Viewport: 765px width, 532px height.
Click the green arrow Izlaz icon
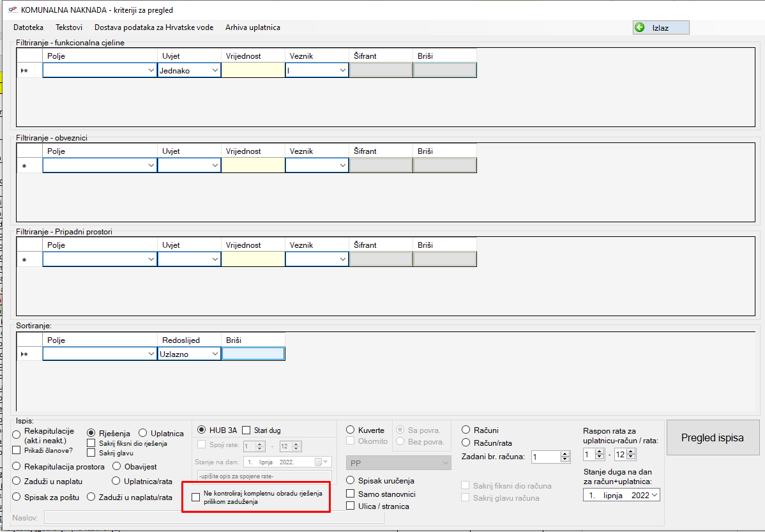pyautogui.click(x=639, y=28)
